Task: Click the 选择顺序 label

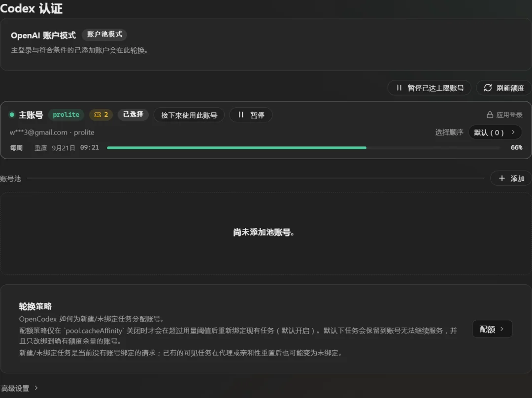Action: point(449,132)
